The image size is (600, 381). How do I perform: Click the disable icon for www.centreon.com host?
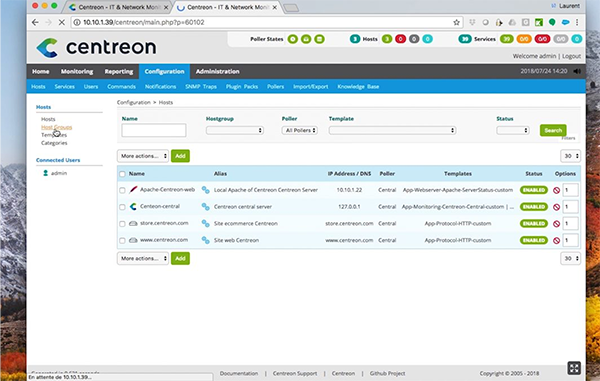pyautogui.click(x=556, y=241)
